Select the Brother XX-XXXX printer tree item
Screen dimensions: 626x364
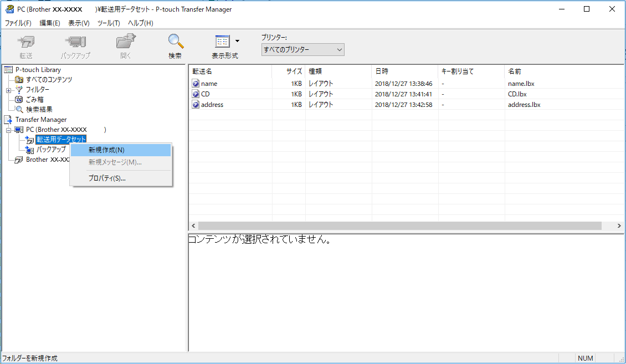(48, 160)
